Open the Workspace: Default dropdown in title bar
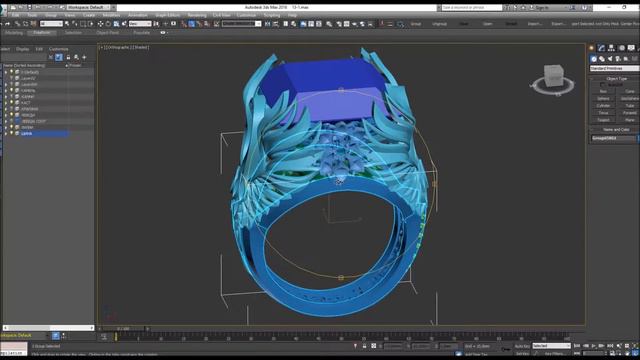Image resolution: width=640 pixels, height=360 pixels. (x=88, y=7)
